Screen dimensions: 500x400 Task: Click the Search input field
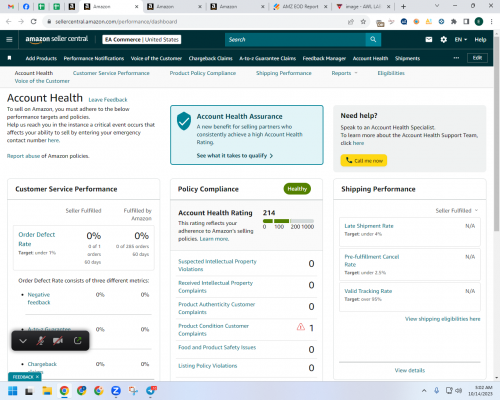(x=295, y=39)
